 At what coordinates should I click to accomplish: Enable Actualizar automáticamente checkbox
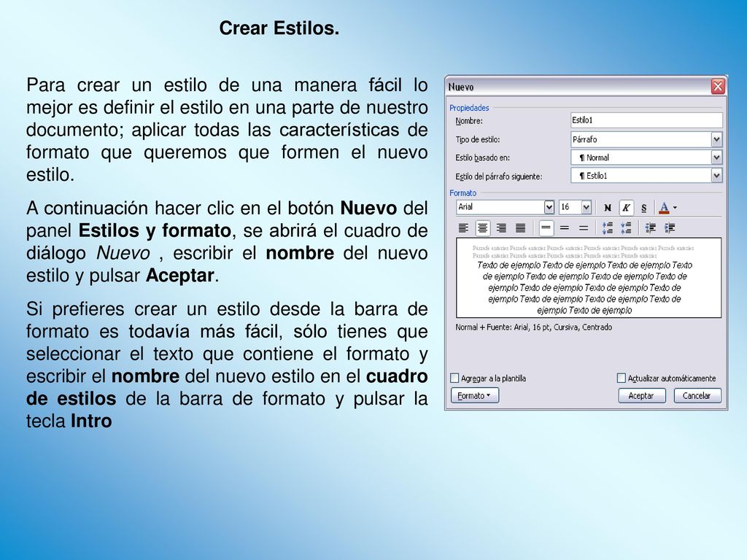[621, 378]
